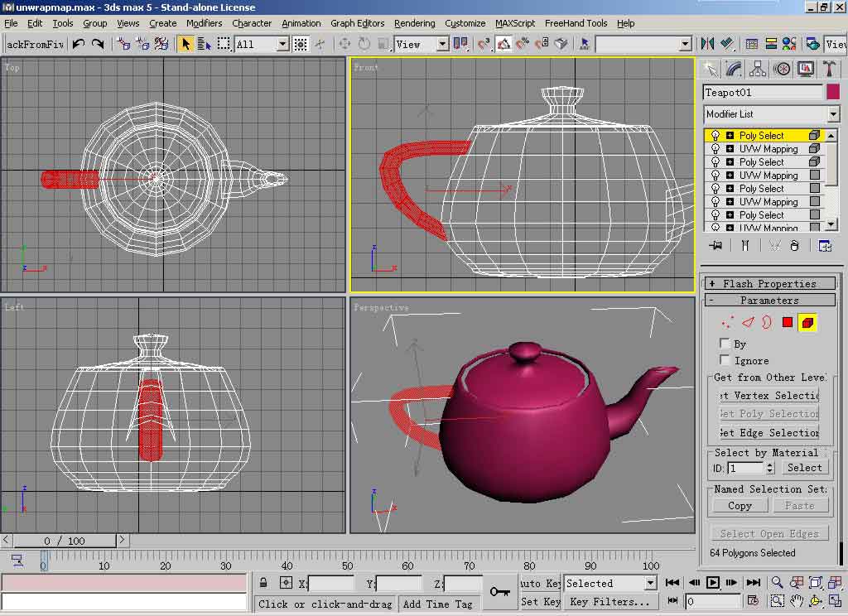This screenshot has height=616, width=848.
Task: Open the Modifiers menu
Action: point(204,23)
